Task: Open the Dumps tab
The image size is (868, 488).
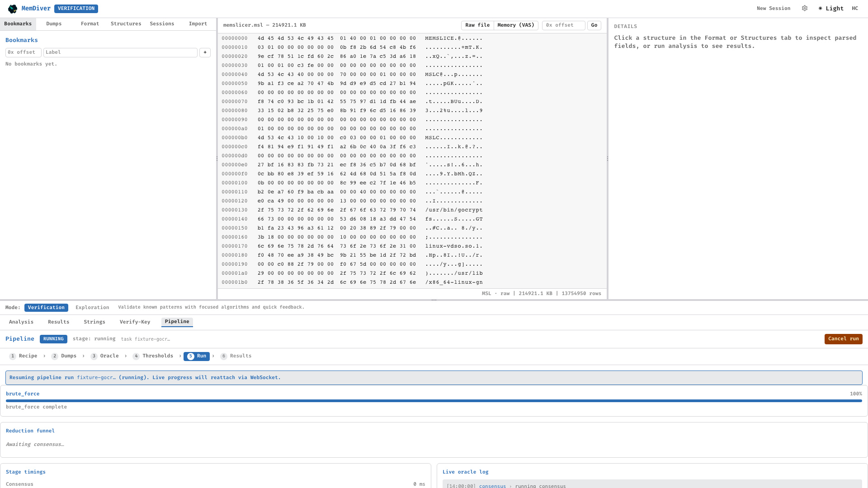Action: pos(54,24)
